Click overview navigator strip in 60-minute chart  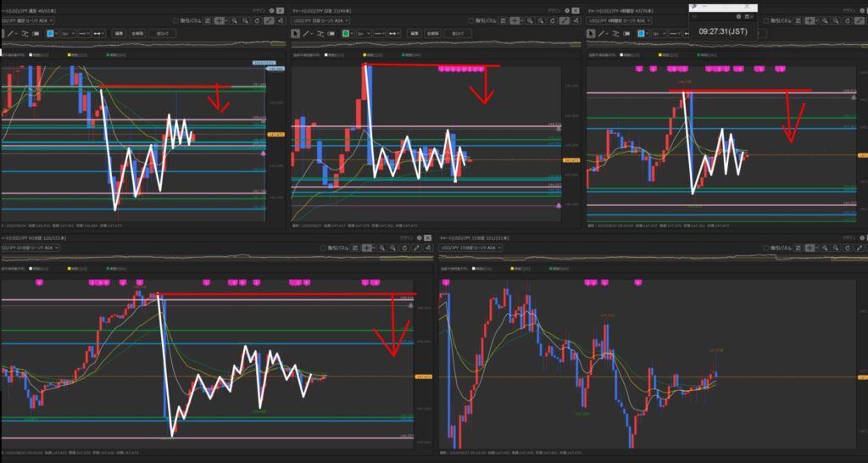(217, 256)
